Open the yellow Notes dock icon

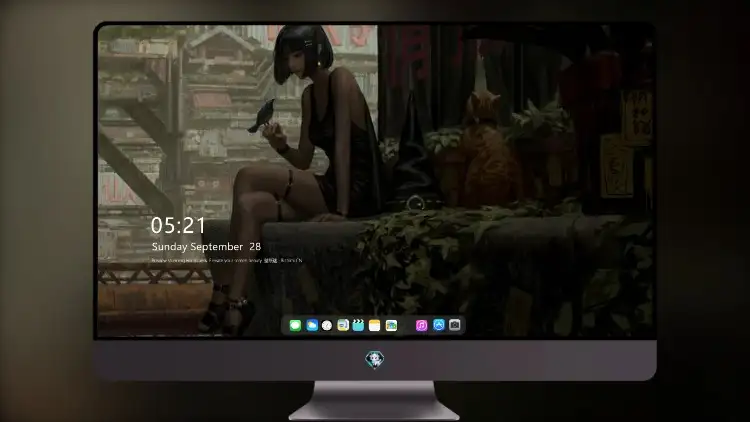pyautogui.click(x=375, y=325)
